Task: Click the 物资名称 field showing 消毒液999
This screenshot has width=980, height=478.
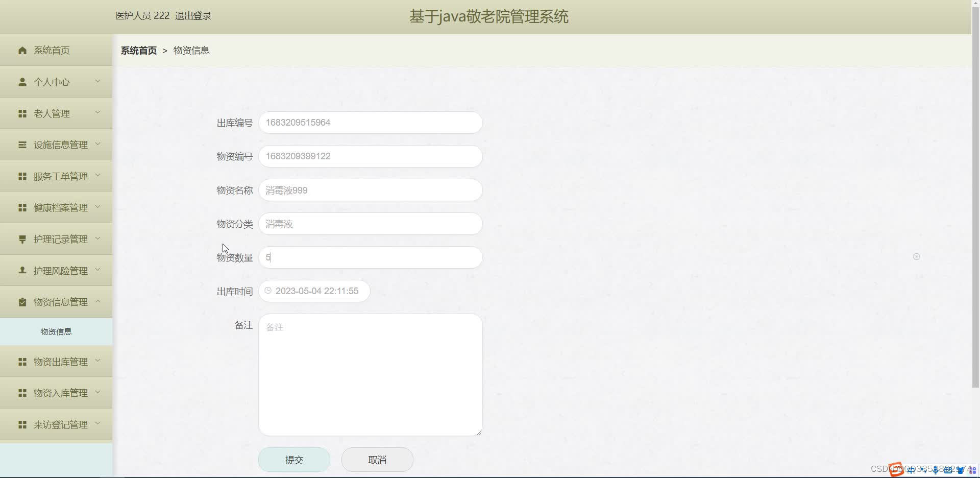Action: pos(371,190)
